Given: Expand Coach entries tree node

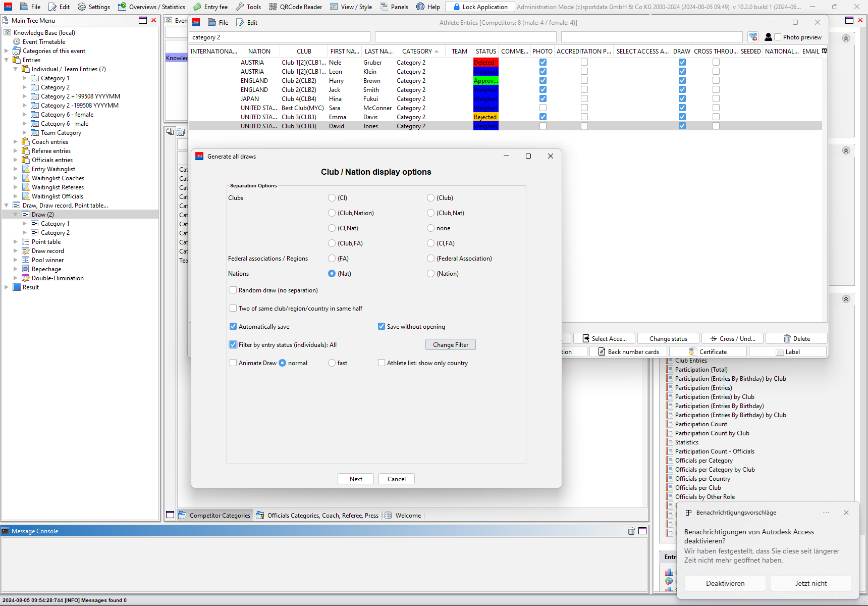Looking at the screenshot, I should [x=16, y=142].
